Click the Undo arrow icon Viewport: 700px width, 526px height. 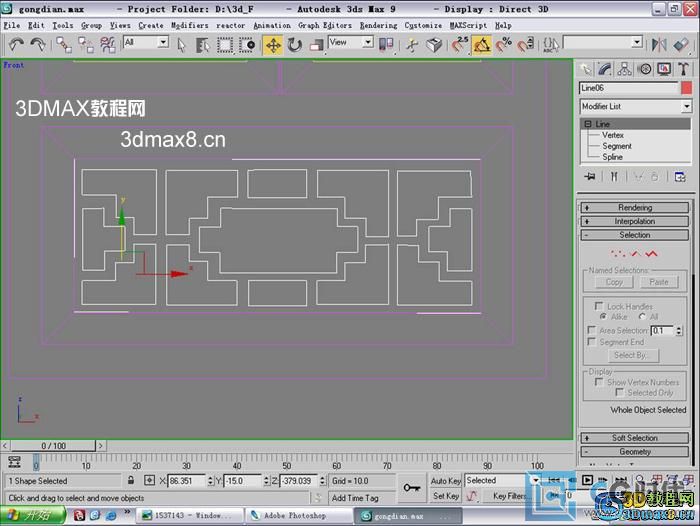(x=17, y=45)
